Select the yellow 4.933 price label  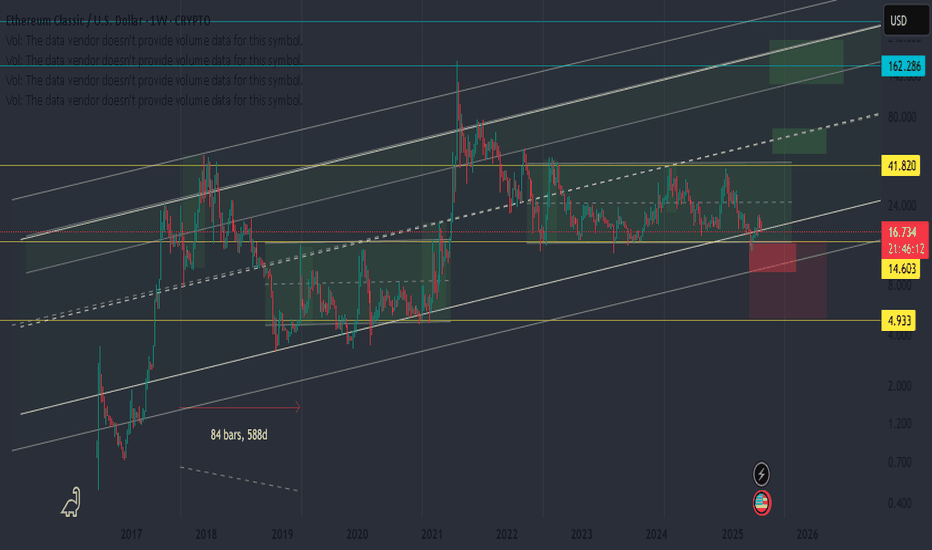(x=903, y=322)
